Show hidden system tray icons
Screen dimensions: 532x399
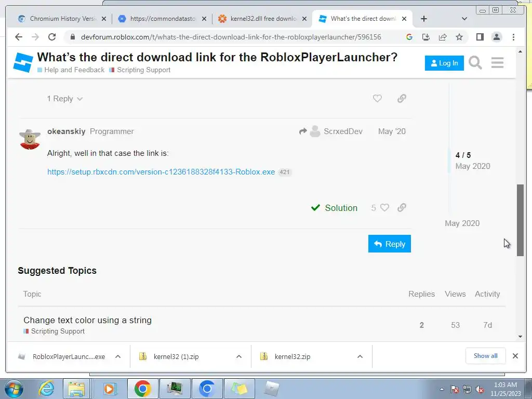click(442, 389)
